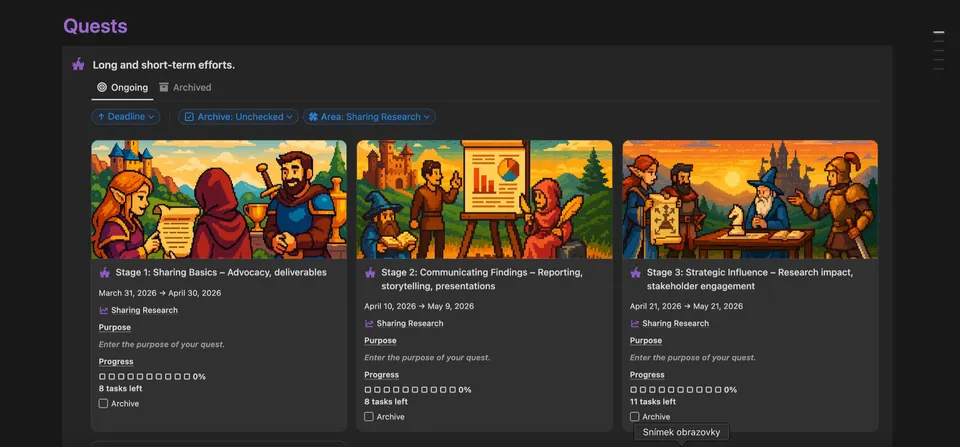Click the castle icon on Stage 1 card
This screenshot has width=960, height=447.
[x=104, y=272]
